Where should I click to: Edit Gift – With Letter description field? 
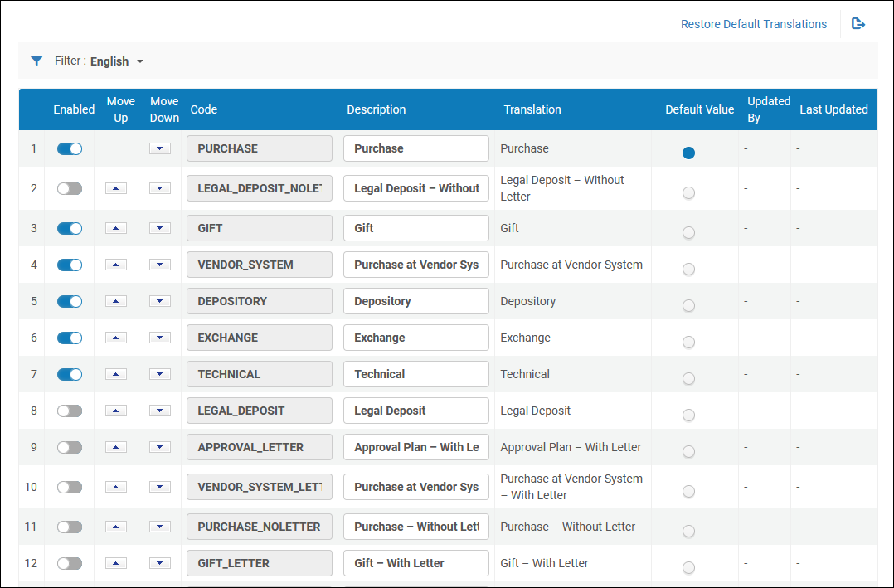(x=416, y=563)
